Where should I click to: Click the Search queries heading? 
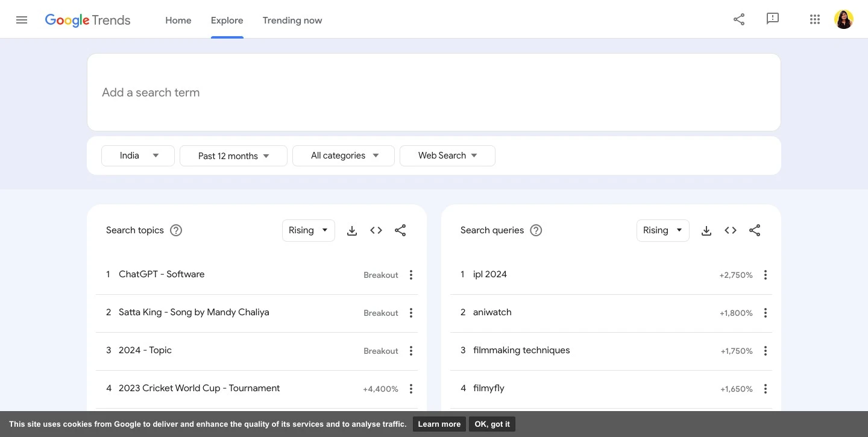pyautogui.click(x=492, y=230)
